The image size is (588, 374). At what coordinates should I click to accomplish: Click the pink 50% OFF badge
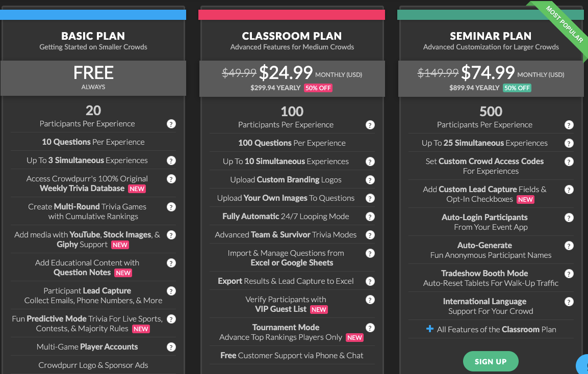(x=318, y=88)
